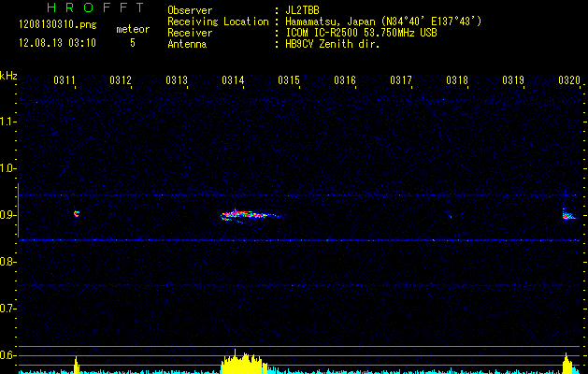Screen dimensions: 588x374
Task: Select the 0.7 kHz axis label
Action: tap(8, 309)
